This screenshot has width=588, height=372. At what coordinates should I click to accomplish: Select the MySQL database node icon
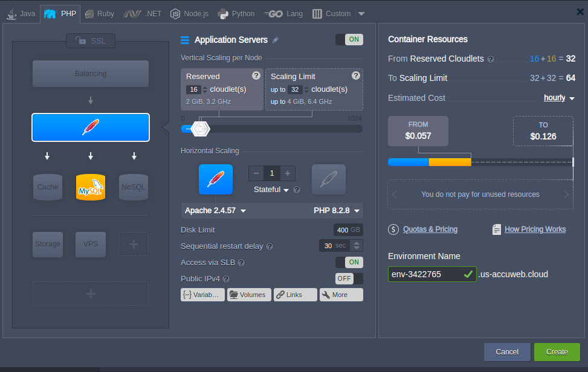(91, 187)
